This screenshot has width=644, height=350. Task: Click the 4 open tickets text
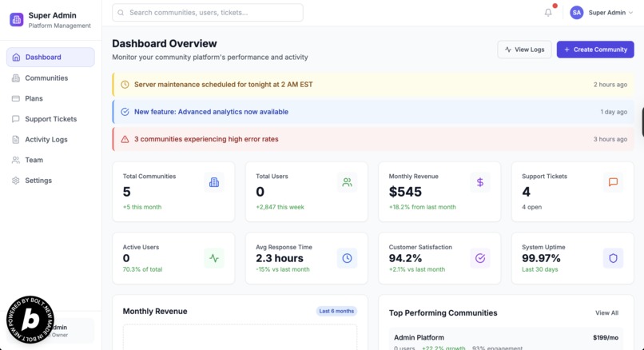click(532, 207)
